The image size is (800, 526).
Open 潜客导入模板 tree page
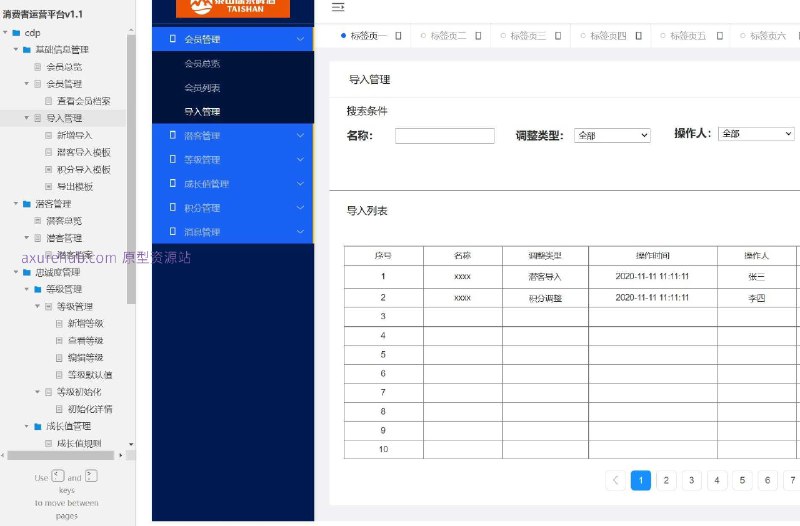[84, 152]
